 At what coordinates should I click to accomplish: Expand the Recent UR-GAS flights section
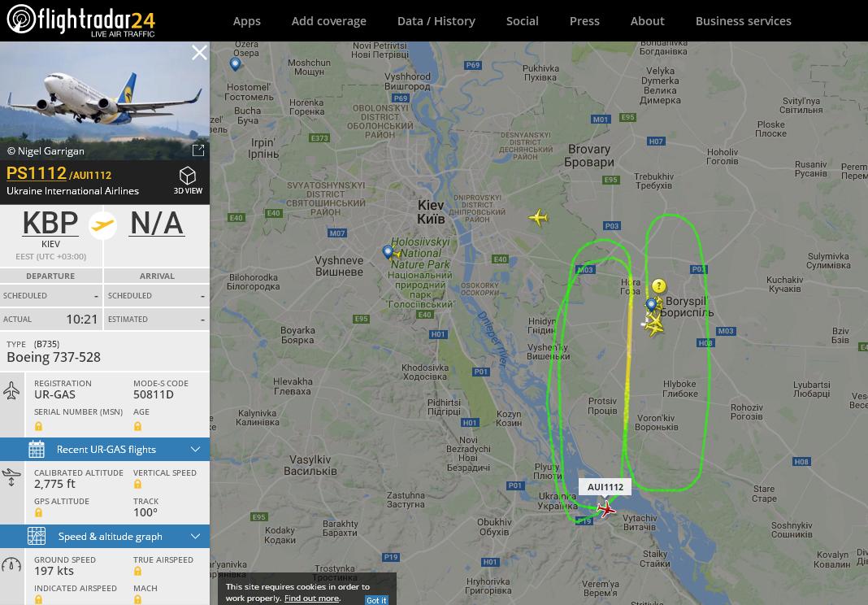click(105, 450)
